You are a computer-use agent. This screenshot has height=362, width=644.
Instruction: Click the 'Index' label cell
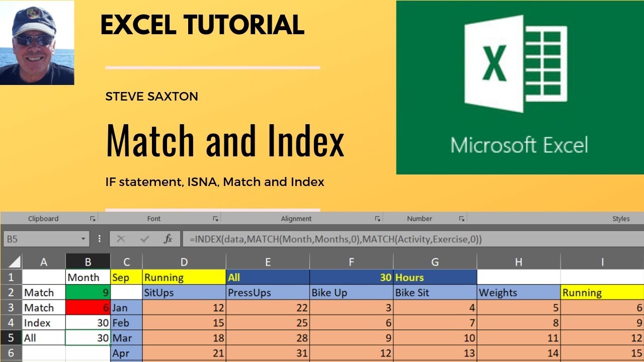pos(44,322)
